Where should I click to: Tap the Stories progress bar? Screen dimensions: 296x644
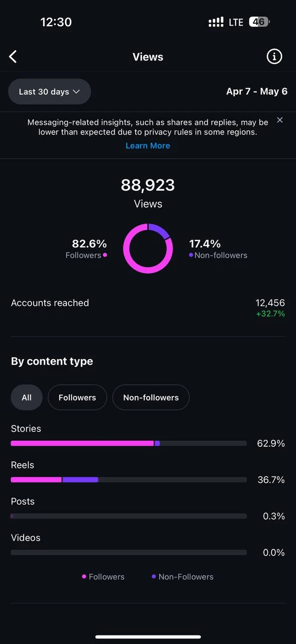(x=129, y=443)
